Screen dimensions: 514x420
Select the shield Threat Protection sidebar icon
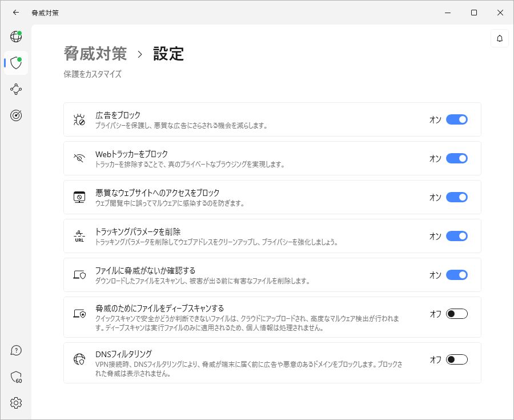coord(16,62)
